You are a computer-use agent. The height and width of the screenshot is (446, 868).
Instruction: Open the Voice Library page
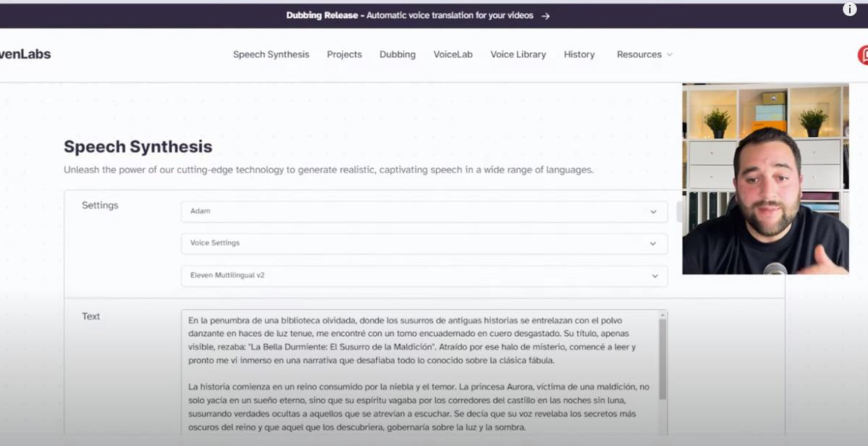click(x=518, y=54)
